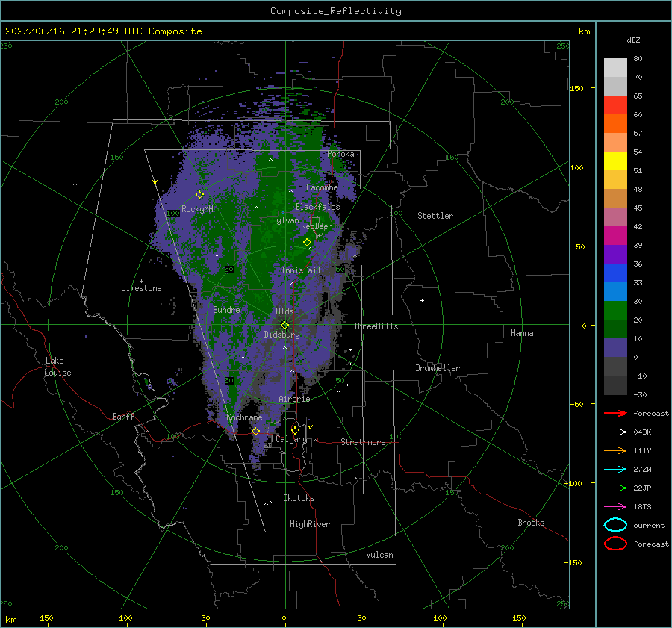The height and width of the screenshot is (628, 672).
Task: Click the dBZ legend header
Action: tap(633, 40)
